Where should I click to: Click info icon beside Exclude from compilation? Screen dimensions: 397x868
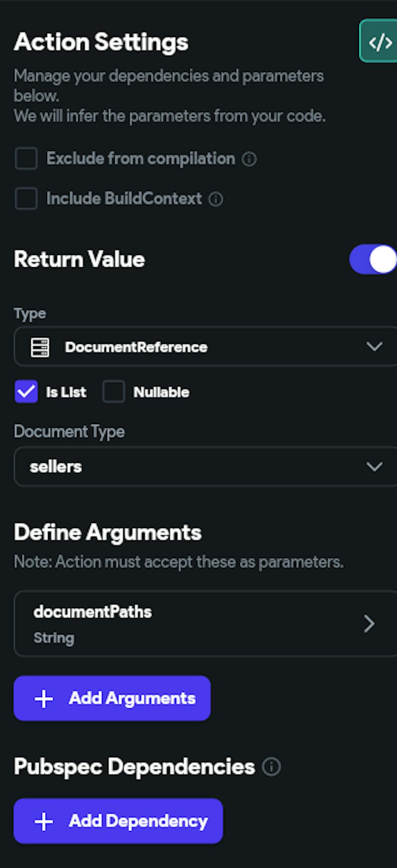(x=249, y=159)
